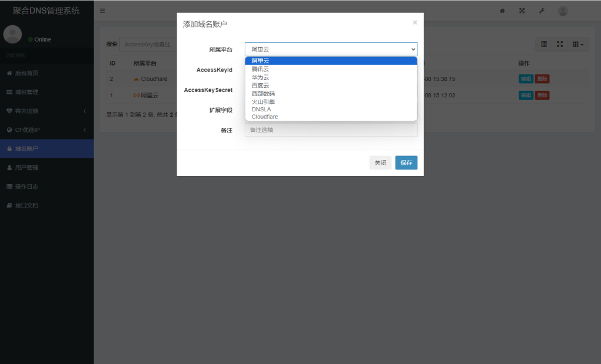Delete the Cloudflare account row
The image size is (601, 364).
[x=542, y=79]
